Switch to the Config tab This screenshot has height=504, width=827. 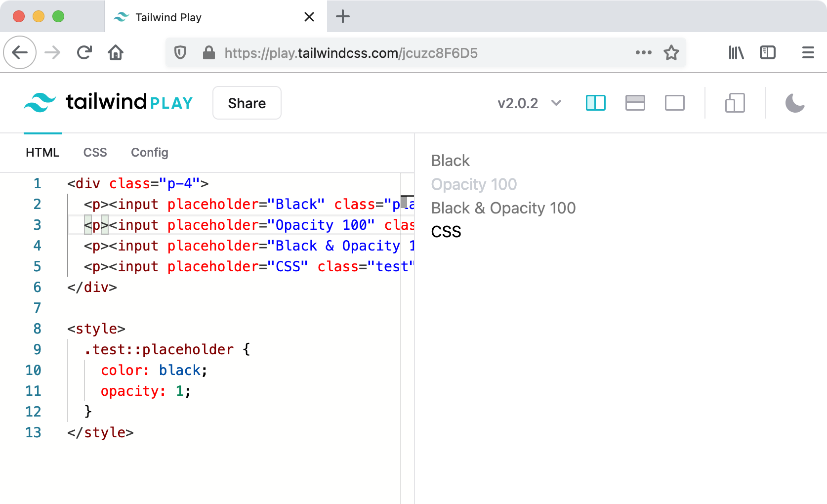pos(149,152)
